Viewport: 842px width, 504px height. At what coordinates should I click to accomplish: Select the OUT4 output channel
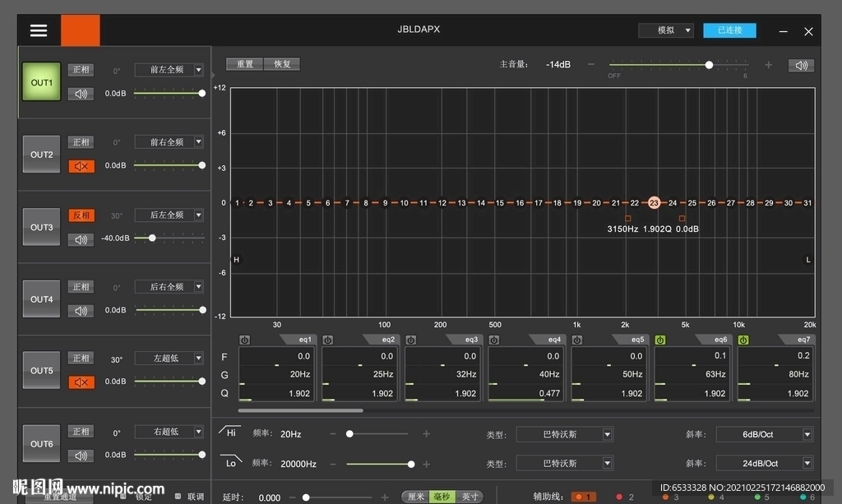point(41,299)
